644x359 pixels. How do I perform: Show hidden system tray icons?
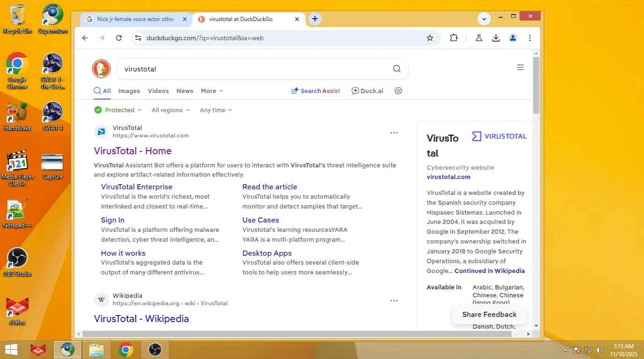(x=565, y=350)
